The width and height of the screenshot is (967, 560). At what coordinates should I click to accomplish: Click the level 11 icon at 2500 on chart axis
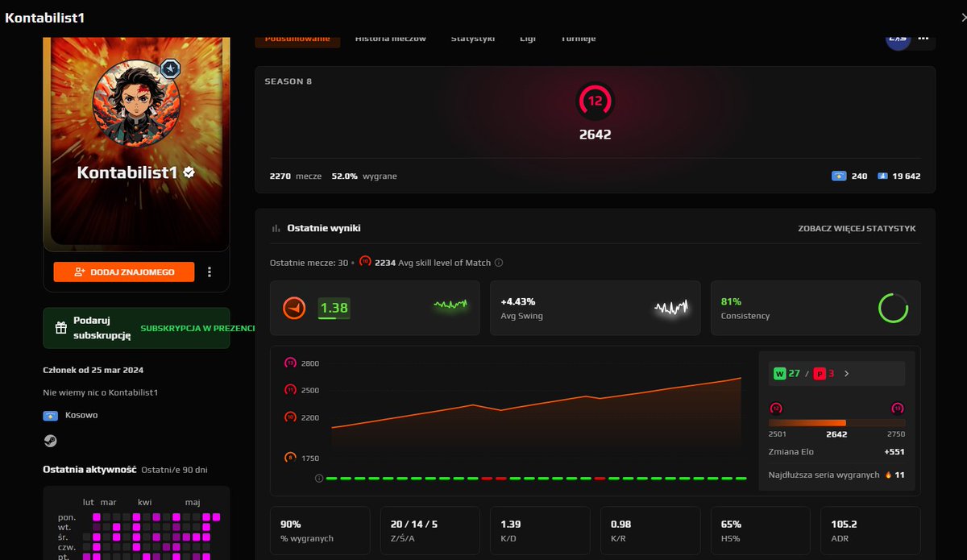pyautogui.click(x=290, y=390)
